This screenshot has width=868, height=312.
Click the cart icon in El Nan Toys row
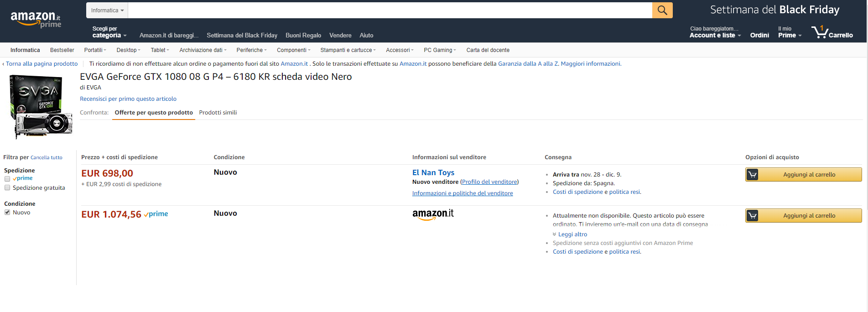coord(753,175)
